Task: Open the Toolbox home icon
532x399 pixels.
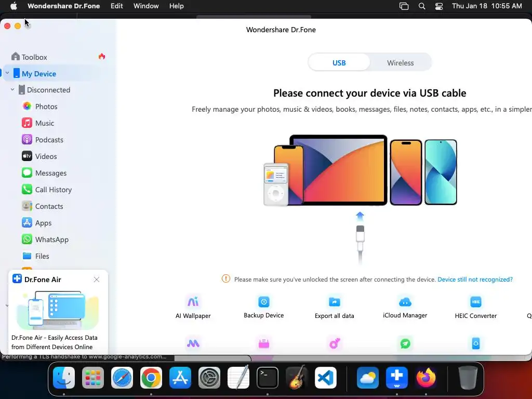Action: 15,56
